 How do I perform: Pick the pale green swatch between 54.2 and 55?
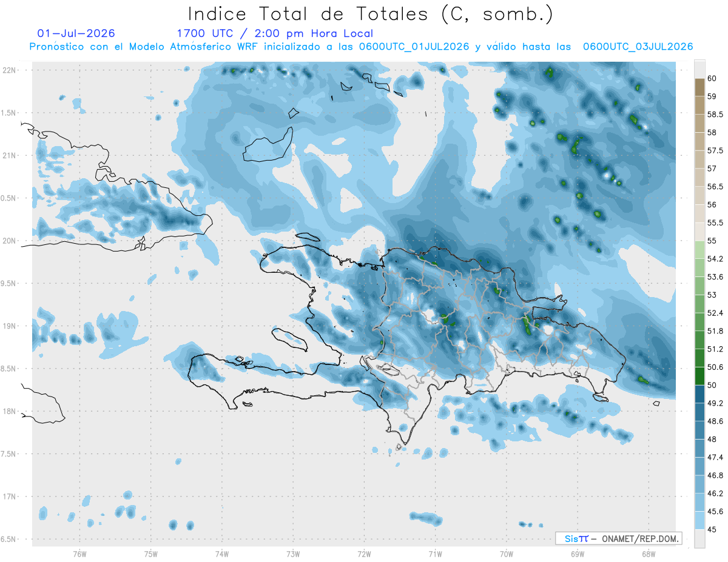tap(699, 250)
